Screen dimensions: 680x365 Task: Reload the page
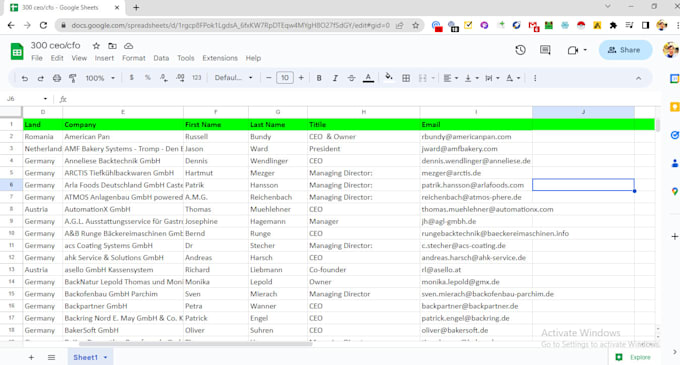[x=43, y=25]
